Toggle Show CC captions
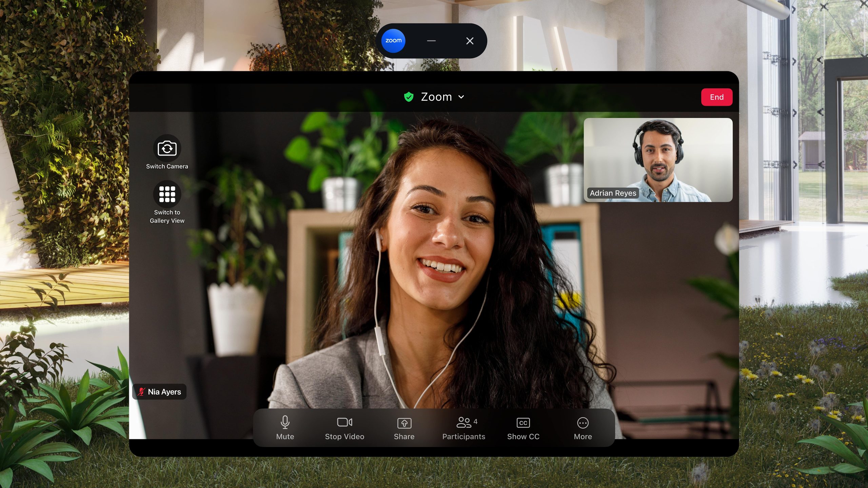Viewport: 868px width, 488px height. tap(523, 428)
